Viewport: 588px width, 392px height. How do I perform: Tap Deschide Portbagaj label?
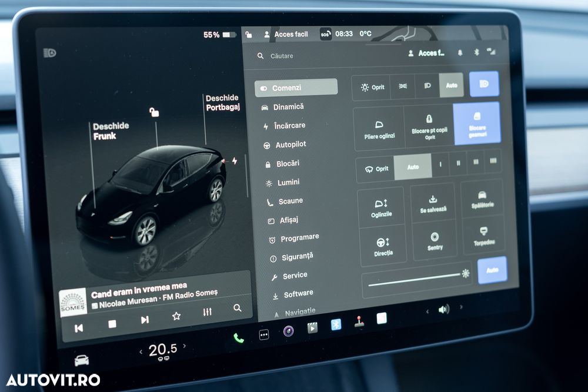[x=222, y=102]
